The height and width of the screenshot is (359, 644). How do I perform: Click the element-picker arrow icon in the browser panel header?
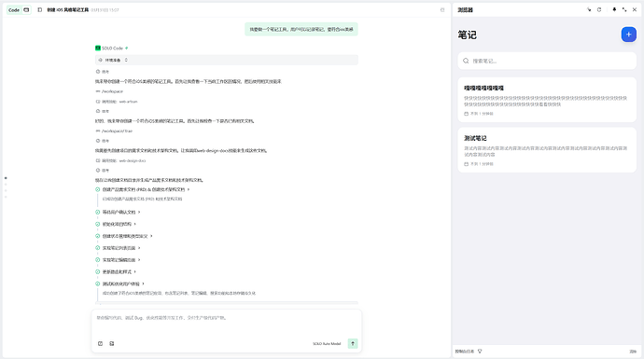pos(589,9)
